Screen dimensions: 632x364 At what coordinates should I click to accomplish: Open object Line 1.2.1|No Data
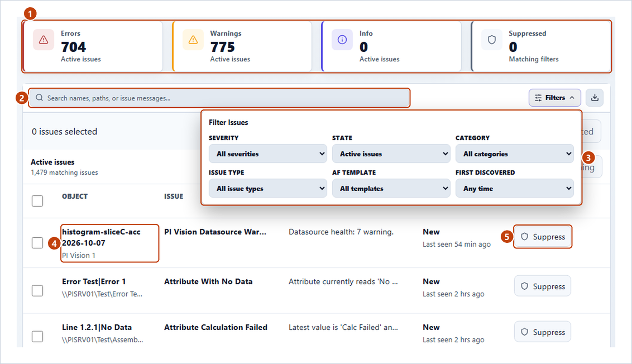pos(97,327)
